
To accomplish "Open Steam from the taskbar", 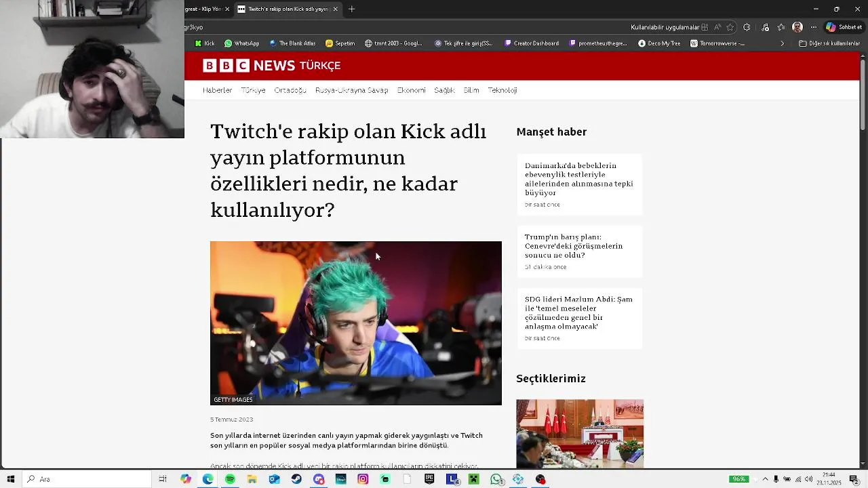I will click(x=296, y=479).
